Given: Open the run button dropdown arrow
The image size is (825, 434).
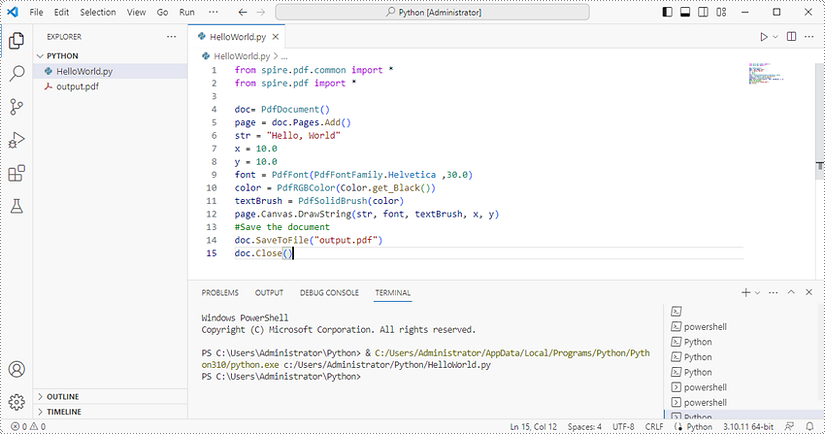Looking at the screenshot, I should [775, 37].
